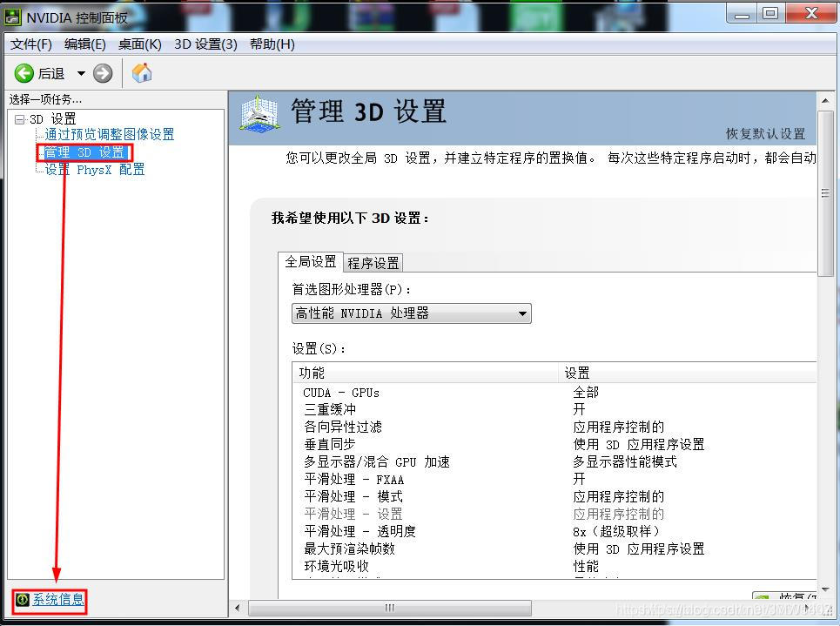Image resolution: width=840 pixels, height=626 pixels.
Task: Open the 桌面(K) menu
Action: pyautogui.click(x=139, y=44)
